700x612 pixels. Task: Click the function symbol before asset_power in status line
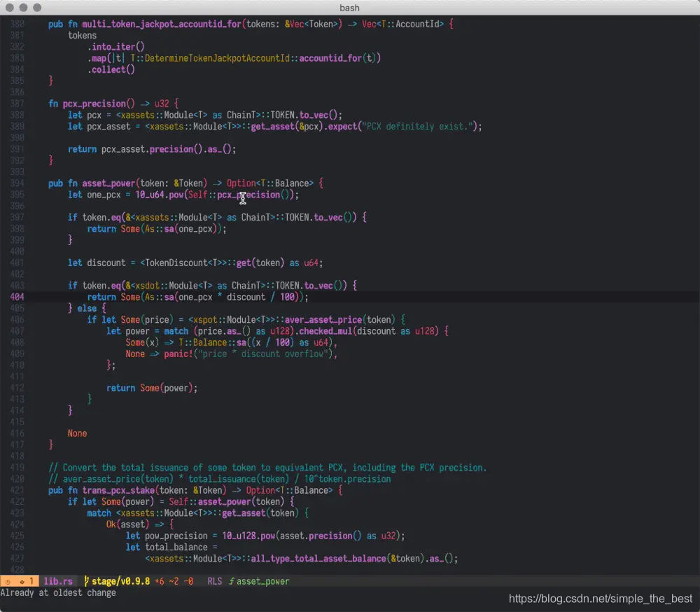click(231, 581)
